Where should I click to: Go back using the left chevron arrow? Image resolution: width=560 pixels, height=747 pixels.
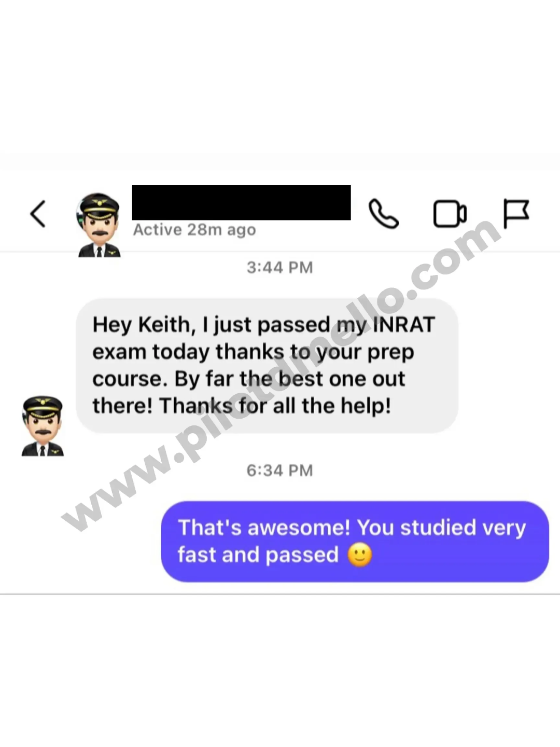pyautogui.click(x=38, y=214)
